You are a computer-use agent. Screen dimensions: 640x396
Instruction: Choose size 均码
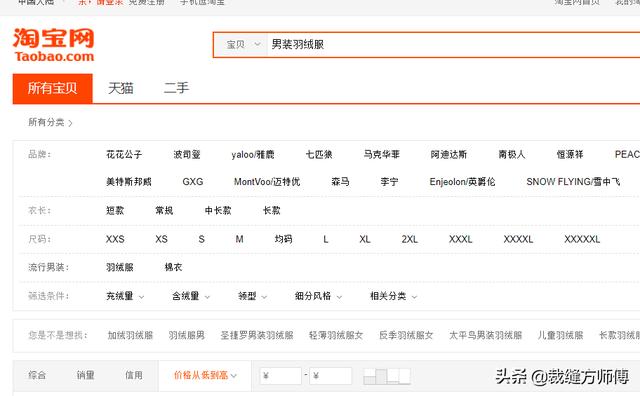[x=284, y=239]
